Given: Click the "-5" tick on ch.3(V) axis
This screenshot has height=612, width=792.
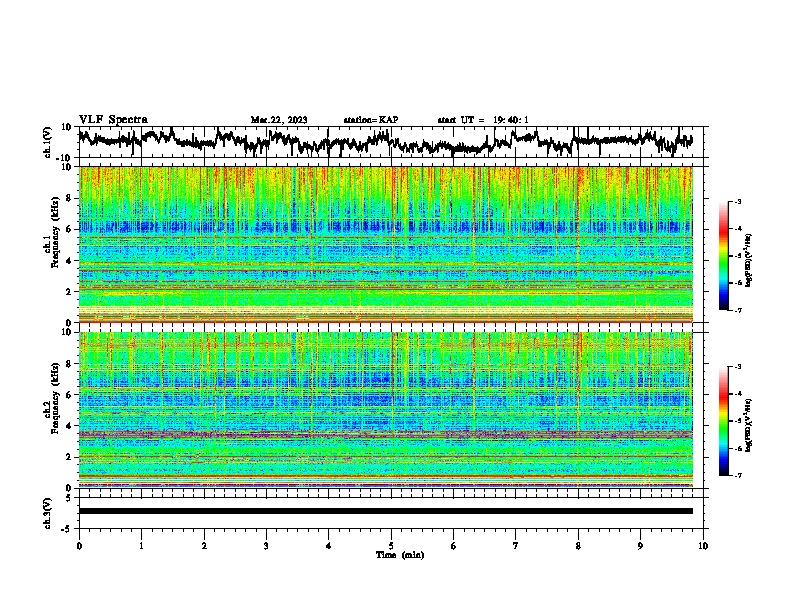Looking at the screenshot, I should 67,529.
